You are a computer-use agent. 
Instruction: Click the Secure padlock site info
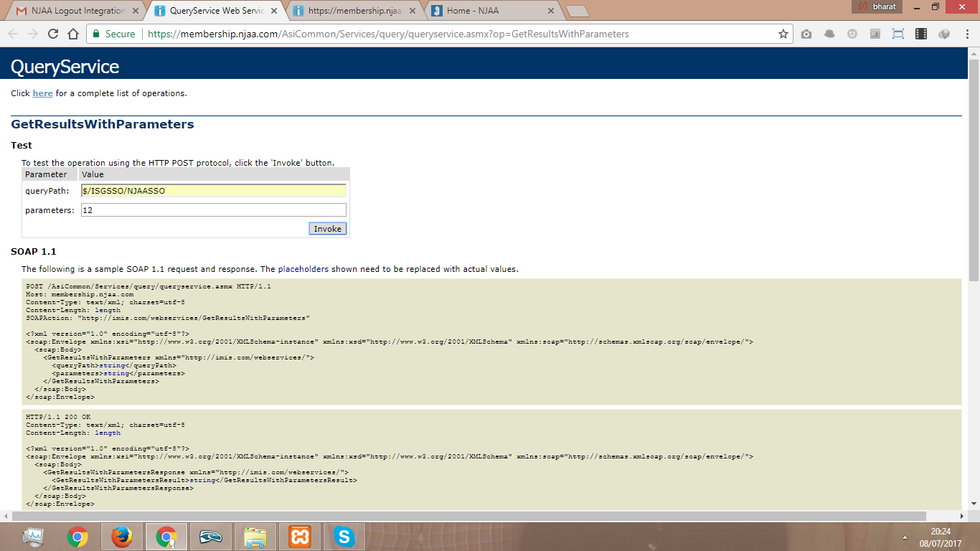(x=113, y=34)
